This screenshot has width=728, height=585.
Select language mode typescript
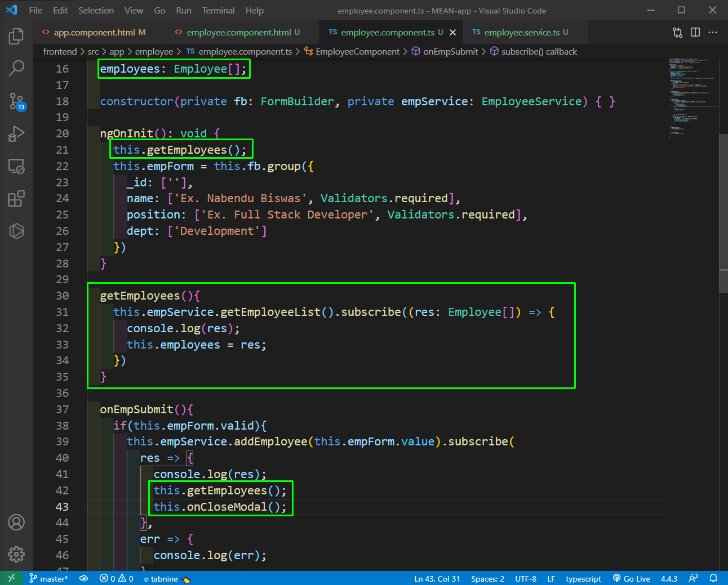583,578
